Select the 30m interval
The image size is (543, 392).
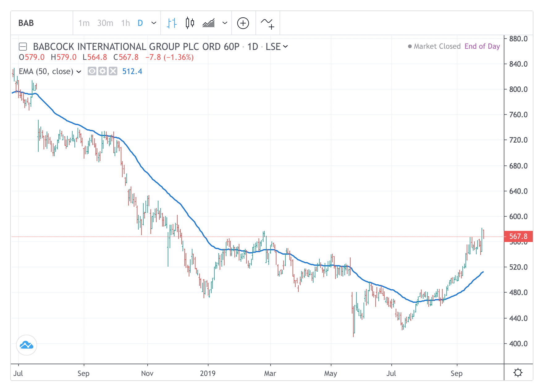coord(105,23)
